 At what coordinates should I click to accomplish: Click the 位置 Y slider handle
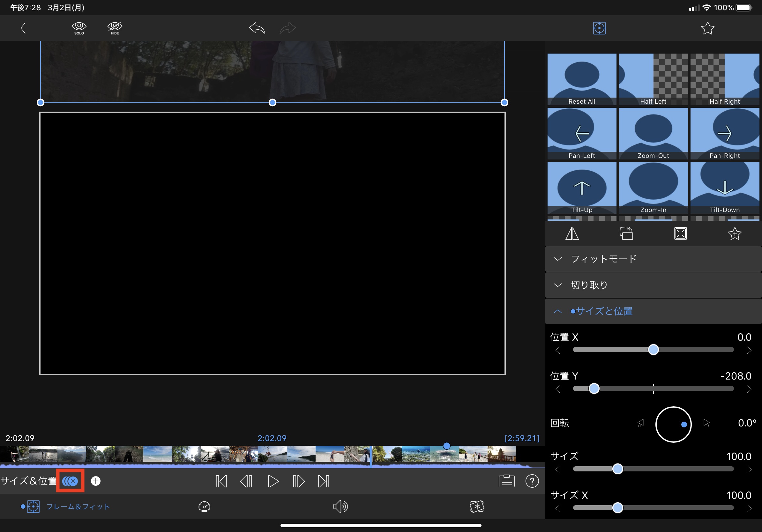(594, 388)
